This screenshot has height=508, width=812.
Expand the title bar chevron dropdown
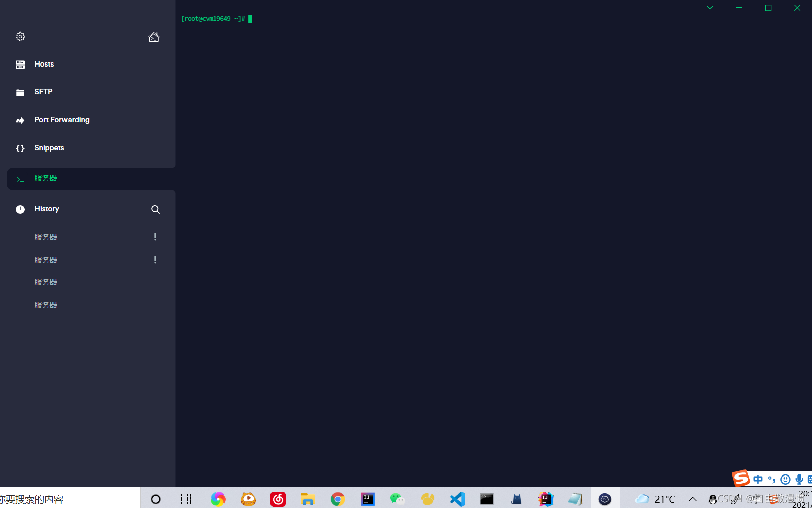click(x=710, y=8)
